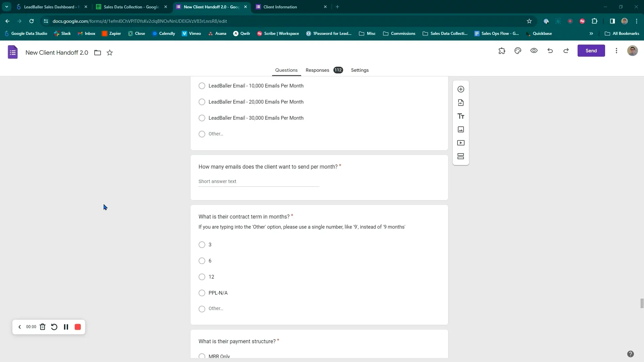Add title and description block
The image size is (644, 362).
pos(461,116)
